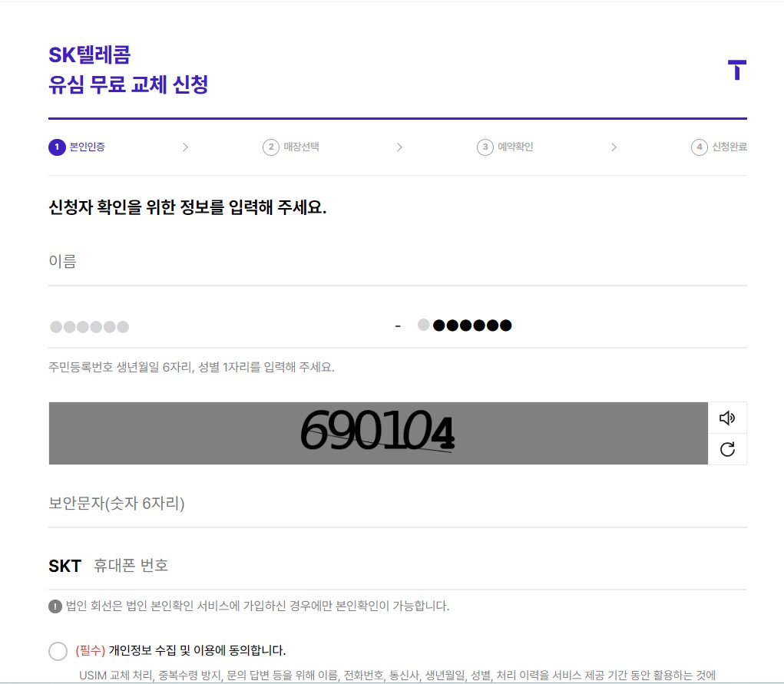Click the 유심 무료 교체 신청 heading
This screenshot has width=784, height=684.
128,84
